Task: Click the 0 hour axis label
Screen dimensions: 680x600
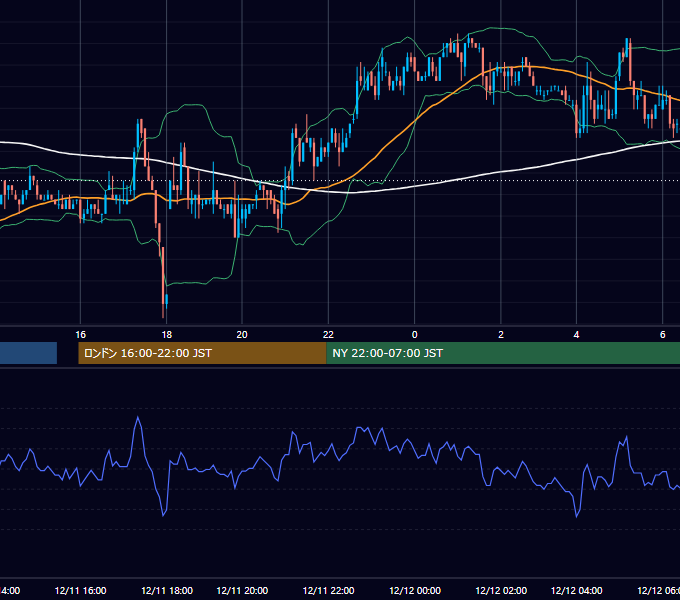Action: point(415,335)
